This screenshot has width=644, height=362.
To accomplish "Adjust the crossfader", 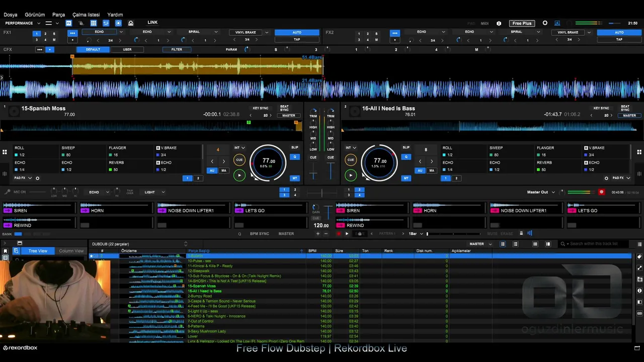I will pyautogui.click(x=321, y=192).
